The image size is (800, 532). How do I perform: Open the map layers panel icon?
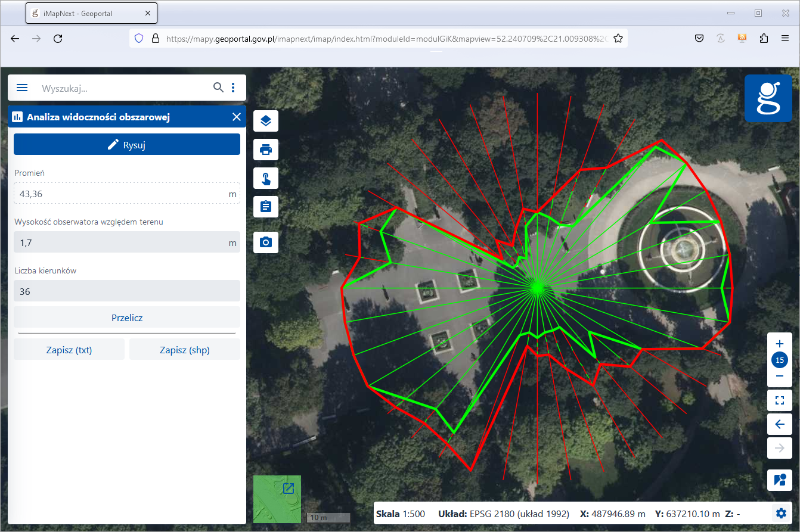point(266,121)
